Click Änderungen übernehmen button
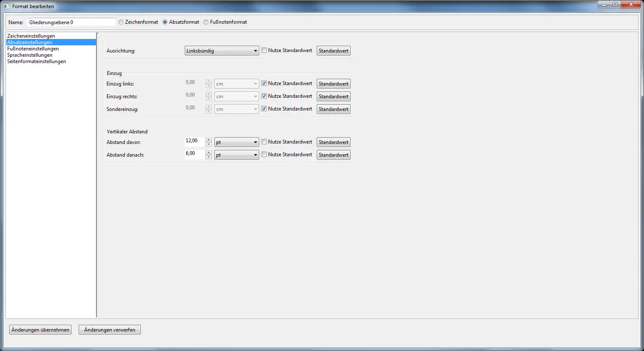This screenshot has height=351, width=644. [x=41, y=330]
